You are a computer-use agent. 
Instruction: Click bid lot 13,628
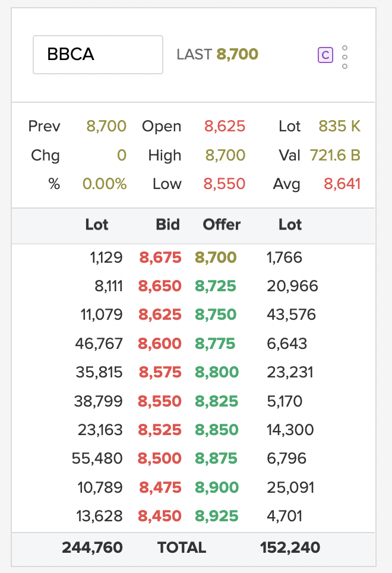point(99,516)
